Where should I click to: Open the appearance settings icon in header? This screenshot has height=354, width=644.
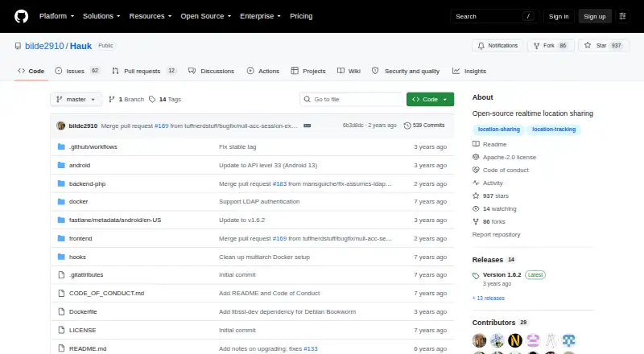[x=622, y=16]
